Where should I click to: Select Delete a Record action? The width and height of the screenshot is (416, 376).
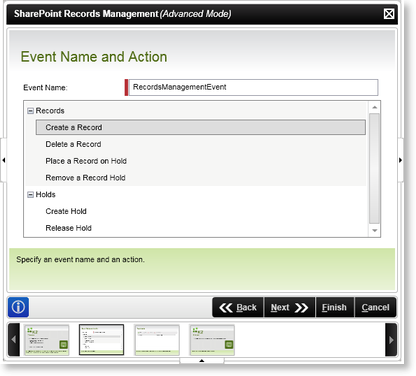[73, 144]
